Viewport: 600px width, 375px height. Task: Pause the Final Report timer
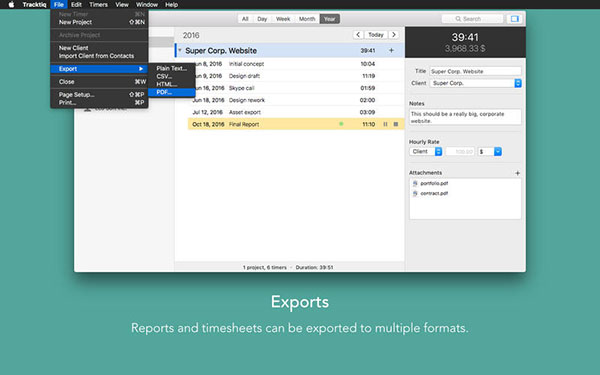point(385,124)
